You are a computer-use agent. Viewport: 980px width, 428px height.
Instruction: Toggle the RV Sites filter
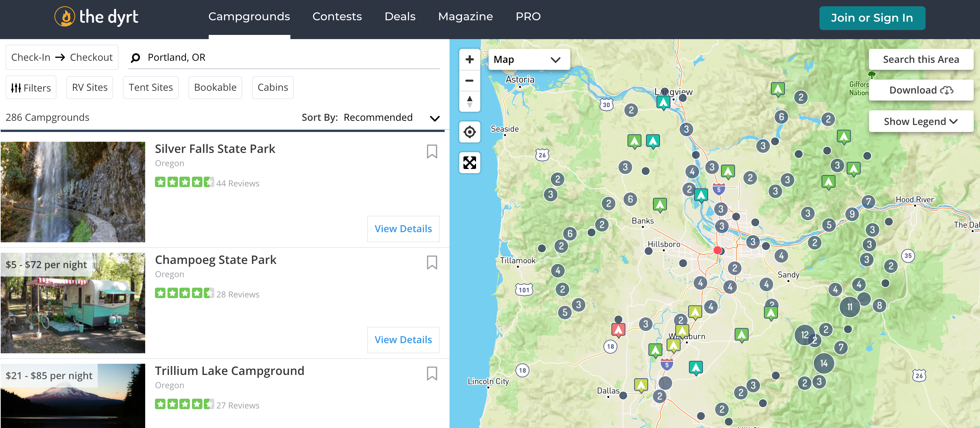pos(90,88)
